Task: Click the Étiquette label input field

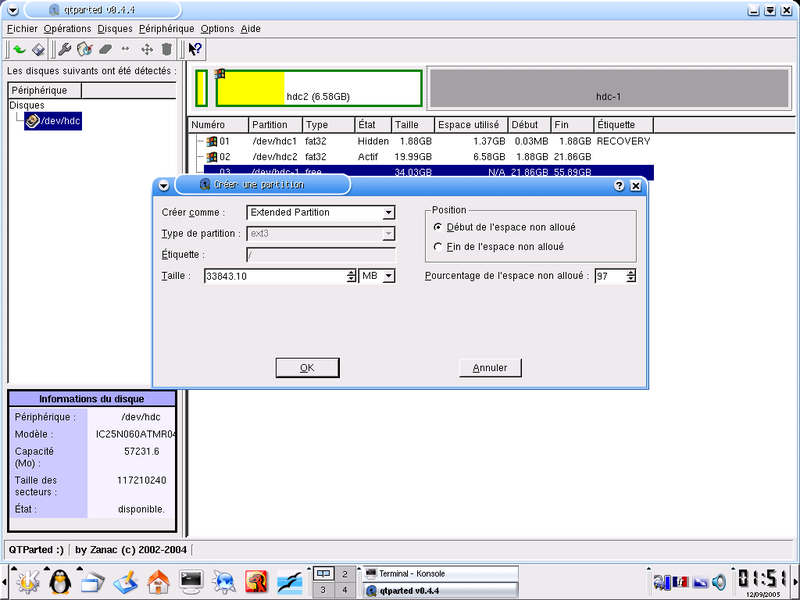Action: [321, 255]
